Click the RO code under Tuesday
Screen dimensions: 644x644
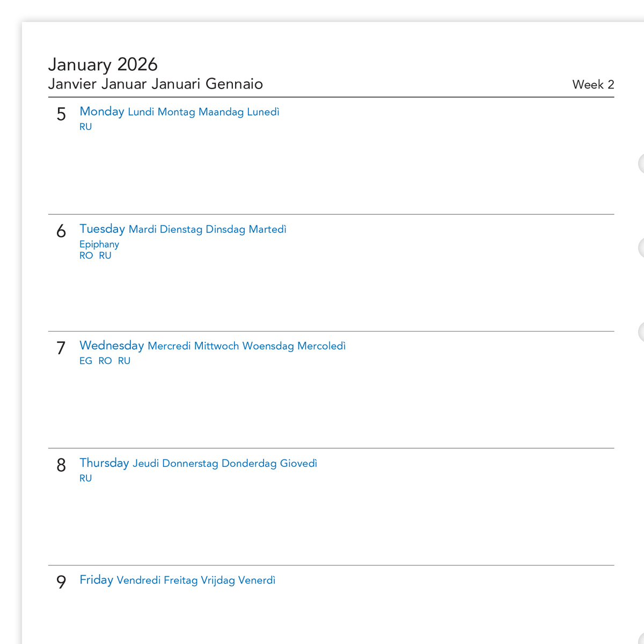point(86,256)
